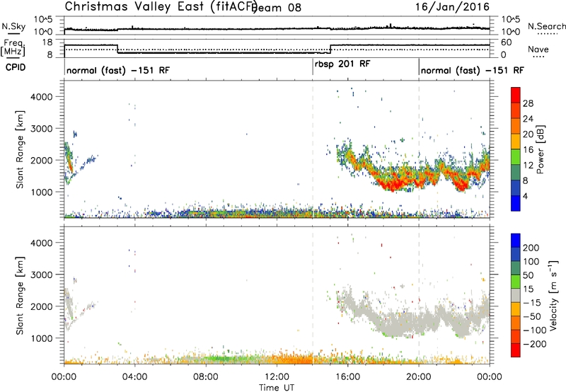
Task: Click the 'Beam 08' label
Action: coord(277,8)
